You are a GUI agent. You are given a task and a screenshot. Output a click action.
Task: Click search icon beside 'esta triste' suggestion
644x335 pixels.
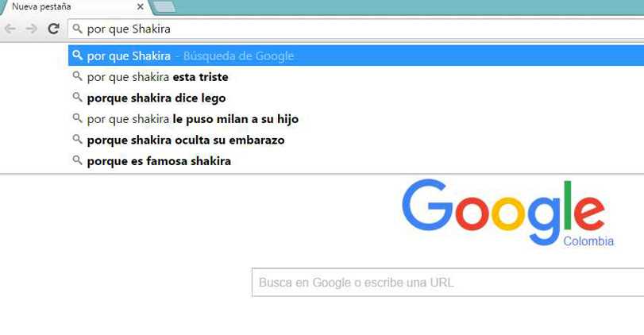(77, 76)
